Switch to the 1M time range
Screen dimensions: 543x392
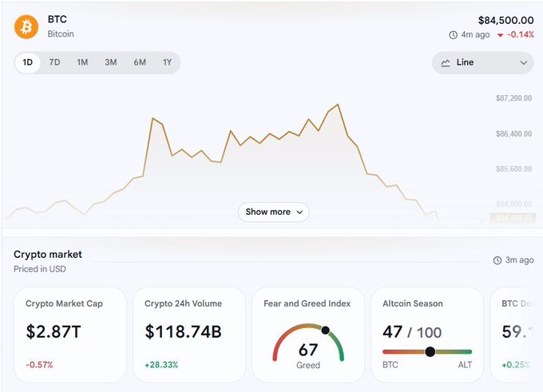pyautogui.click(x=82, y=62)
